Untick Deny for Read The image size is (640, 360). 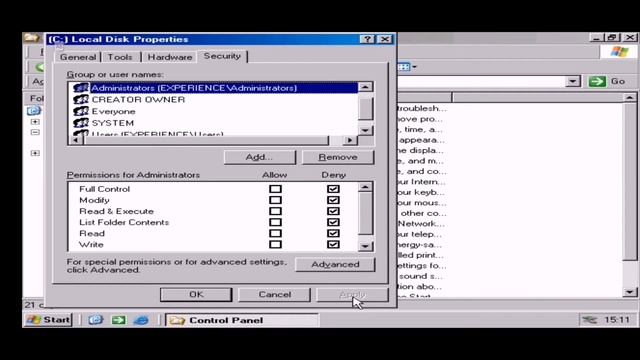[333, 233]
